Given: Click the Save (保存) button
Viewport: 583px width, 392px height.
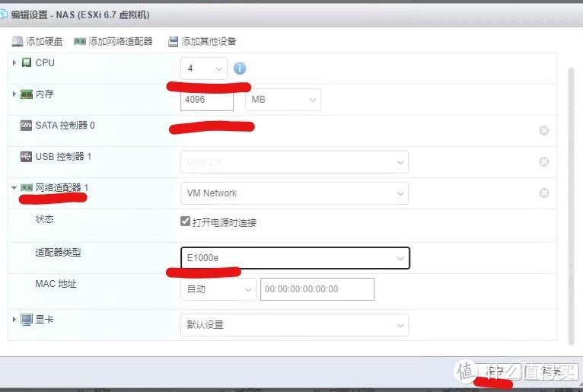Looking at the screenshot, I should pyautogui.click(x=496, y=371).
